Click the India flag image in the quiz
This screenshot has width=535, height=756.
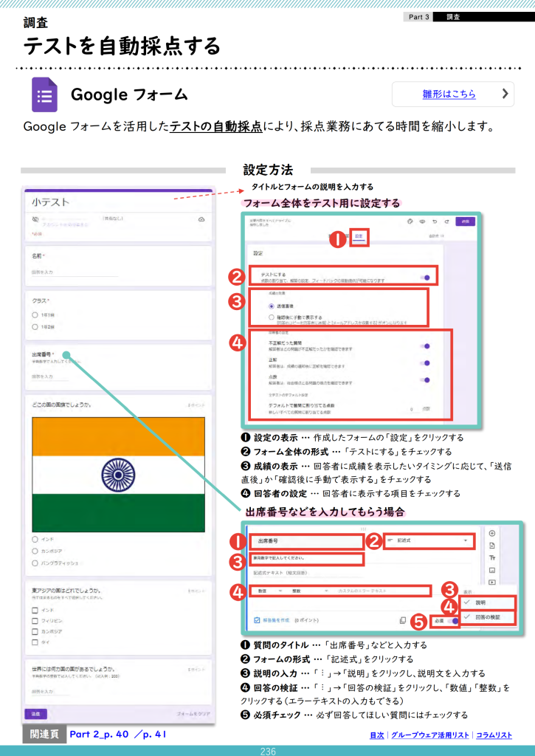[x=118, y=475]
